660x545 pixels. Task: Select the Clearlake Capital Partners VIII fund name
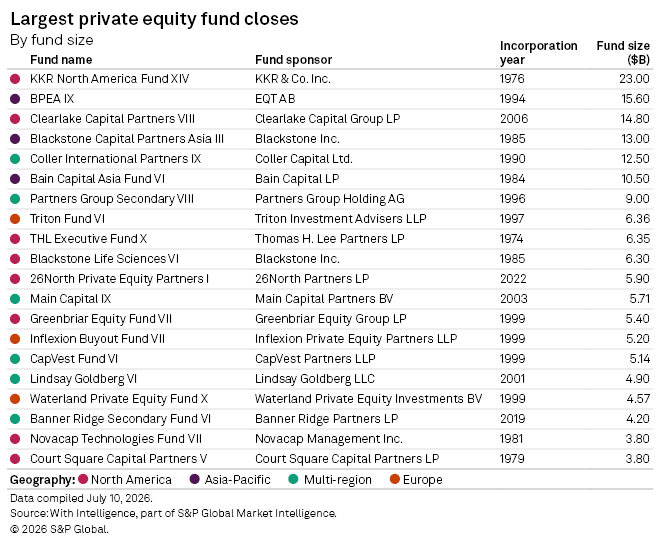[x=112, y=119]
